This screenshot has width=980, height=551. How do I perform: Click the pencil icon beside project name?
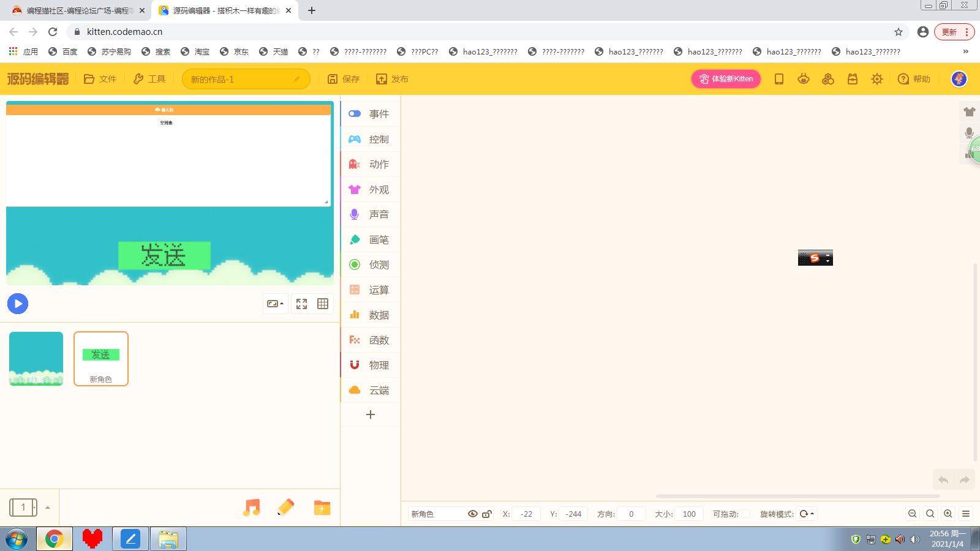click(x=297, y=79)
